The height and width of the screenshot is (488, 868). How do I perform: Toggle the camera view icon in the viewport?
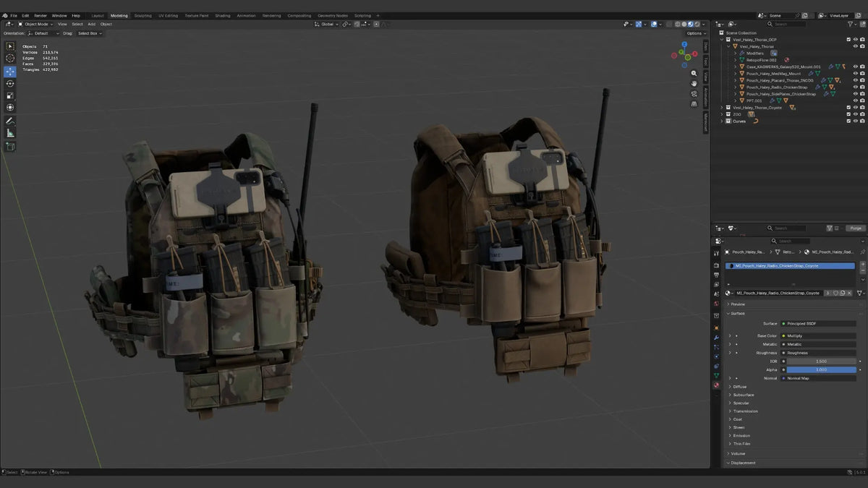[694, 94]
